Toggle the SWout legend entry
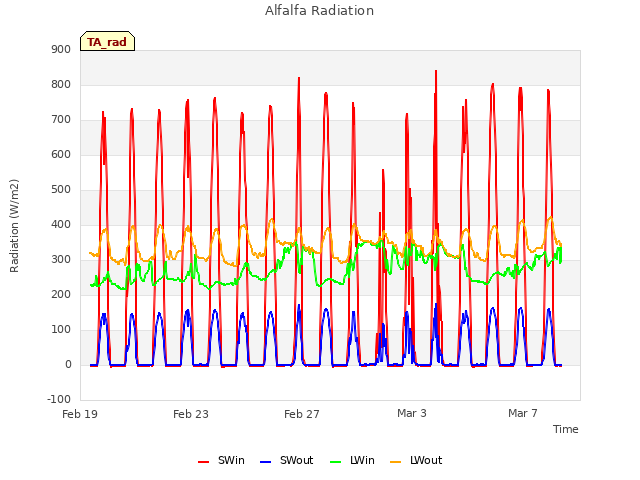 (287, 460)
